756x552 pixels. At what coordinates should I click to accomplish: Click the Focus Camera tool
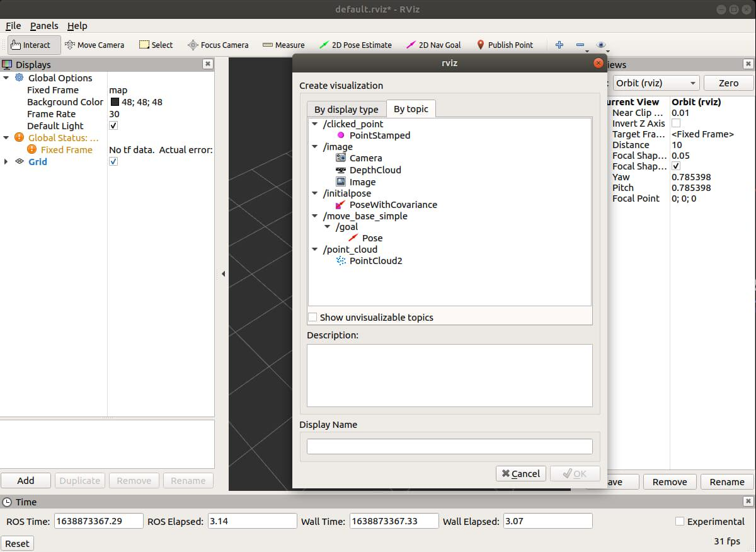pyautogui.click(x=218, y=45)
